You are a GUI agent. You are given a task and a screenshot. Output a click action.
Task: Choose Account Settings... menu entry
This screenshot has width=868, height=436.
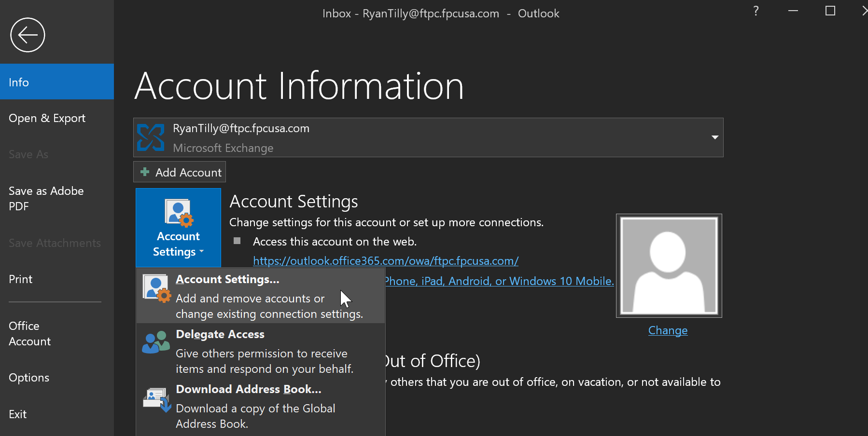click(261, 296)
